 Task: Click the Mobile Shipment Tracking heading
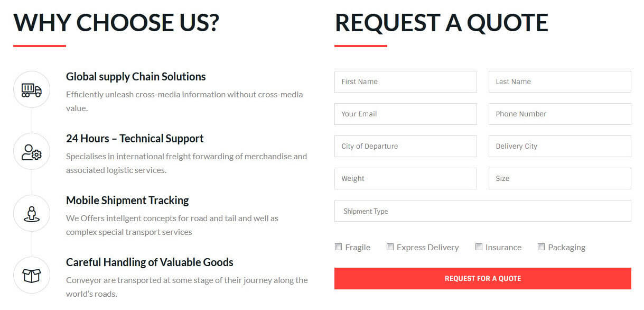pyautogui.click(x=127, y=200)
